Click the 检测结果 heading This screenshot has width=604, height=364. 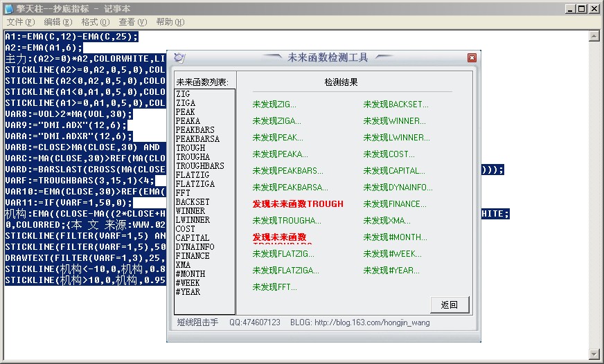tap(341, 82)
